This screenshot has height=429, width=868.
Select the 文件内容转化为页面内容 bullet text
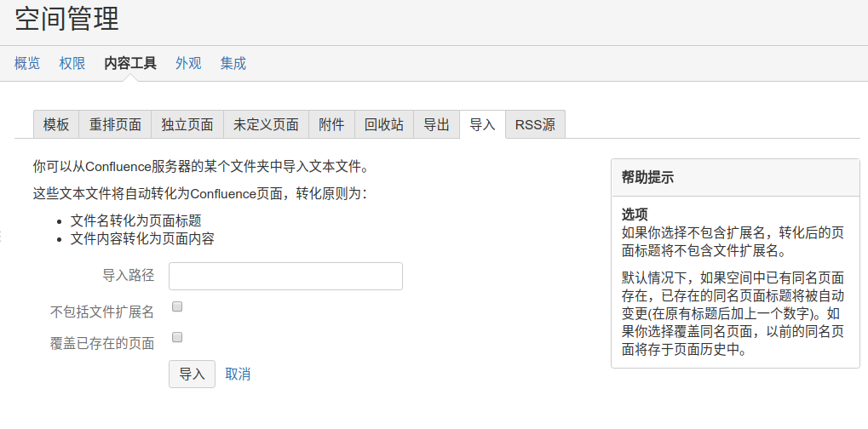(x=142, y=239)
